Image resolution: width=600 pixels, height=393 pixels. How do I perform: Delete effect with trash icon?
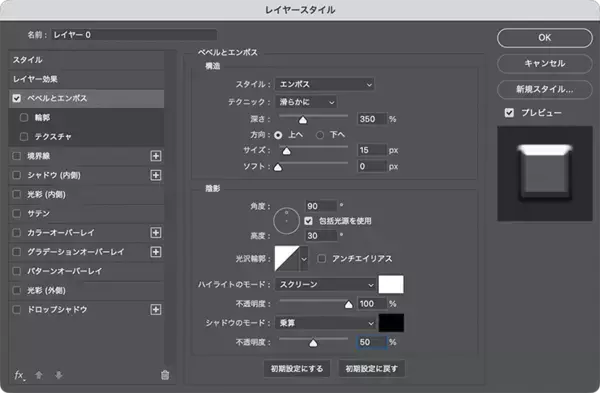pyautogui.click(x=165, y=375)
